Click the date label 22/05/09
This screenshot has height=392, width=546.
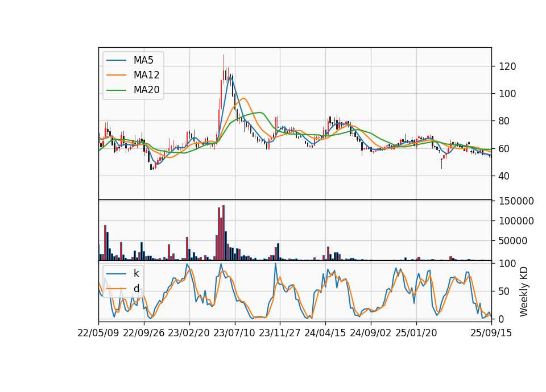98,333
